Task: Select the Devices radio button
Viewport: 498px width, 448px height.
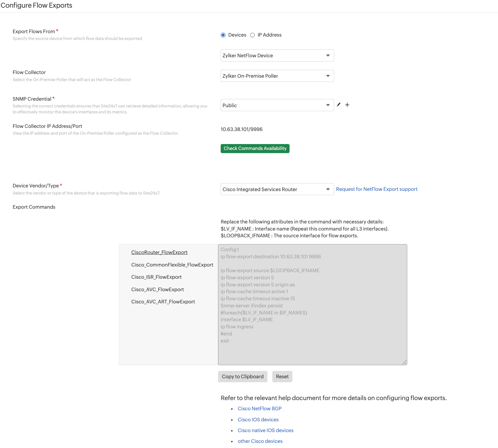Action: coord(223,35)
